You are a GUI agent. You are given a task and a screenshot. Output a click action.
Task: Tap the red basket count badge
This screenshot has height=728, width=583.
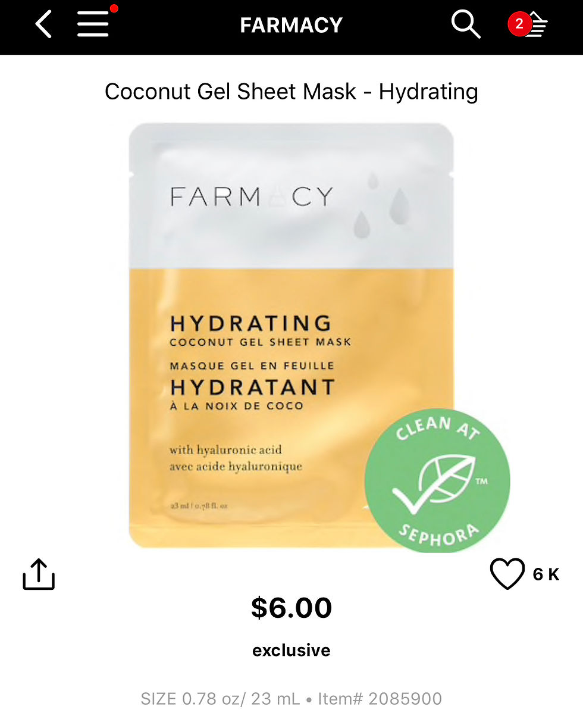click(519, 24)
